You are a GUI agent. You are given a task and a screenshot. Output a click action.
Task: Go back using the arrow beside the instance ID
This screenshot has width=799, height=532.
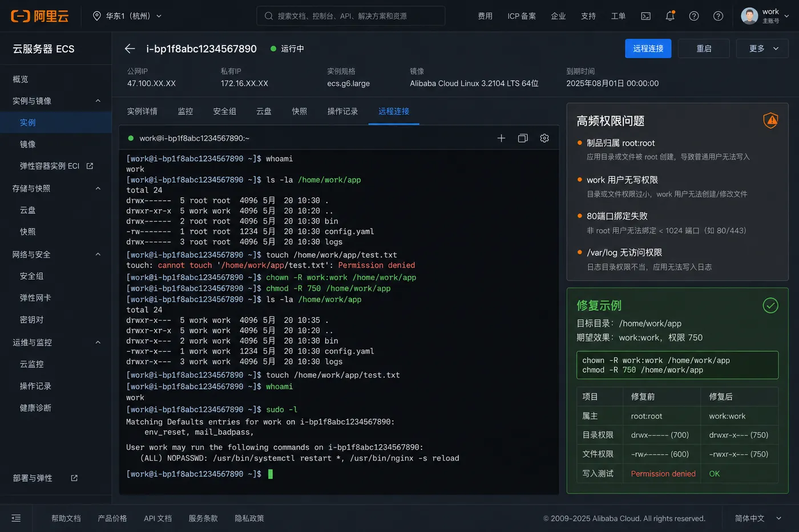pos(130,48)
